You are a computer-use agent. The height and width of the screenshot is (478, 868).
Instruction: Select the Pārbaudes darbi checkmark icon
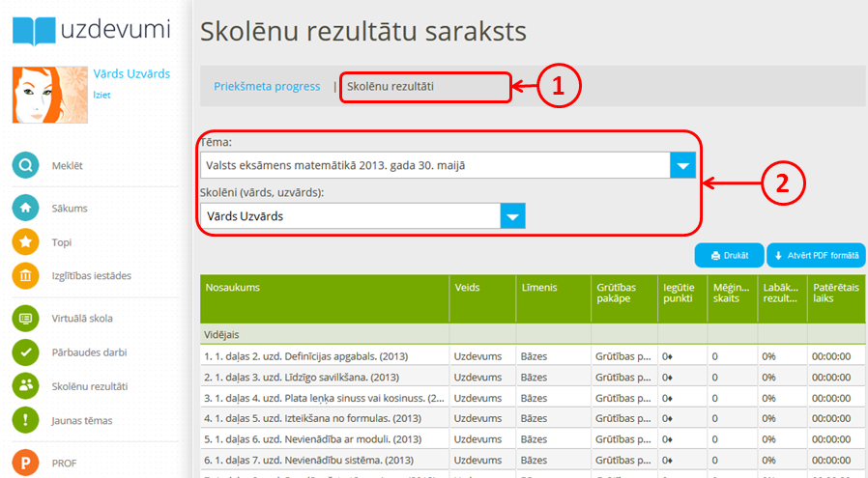[26, 352]
